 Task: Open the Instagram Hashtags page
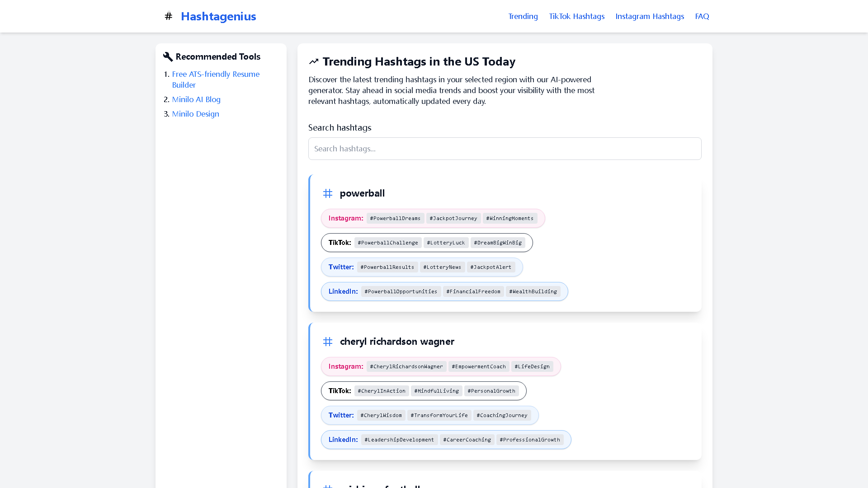point(650,16)
